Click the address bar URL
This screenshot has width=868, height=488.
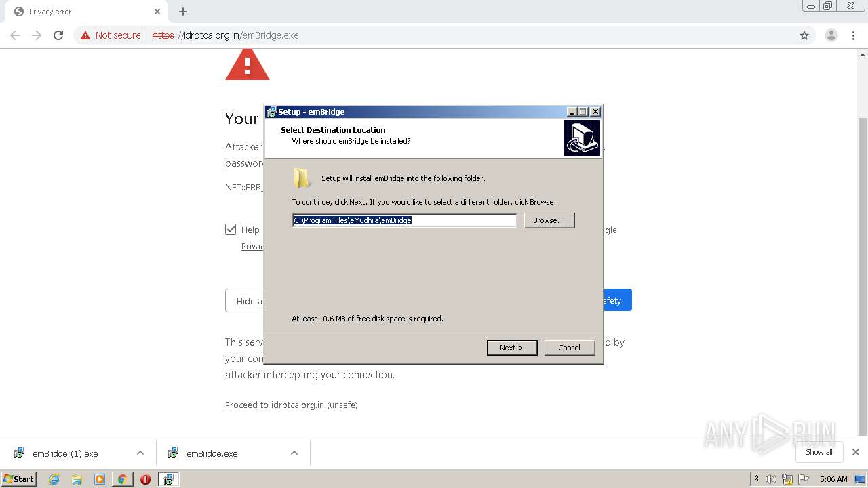click(225, 35)
